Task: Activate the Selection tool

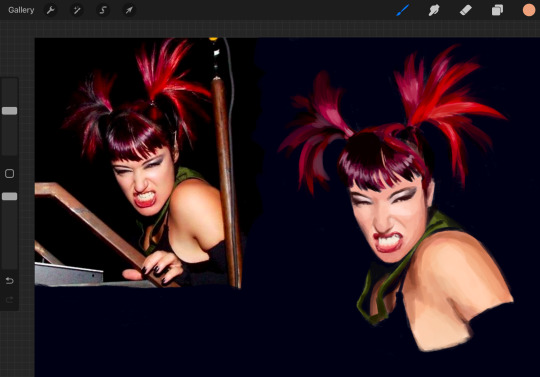Action: (103, 10)
